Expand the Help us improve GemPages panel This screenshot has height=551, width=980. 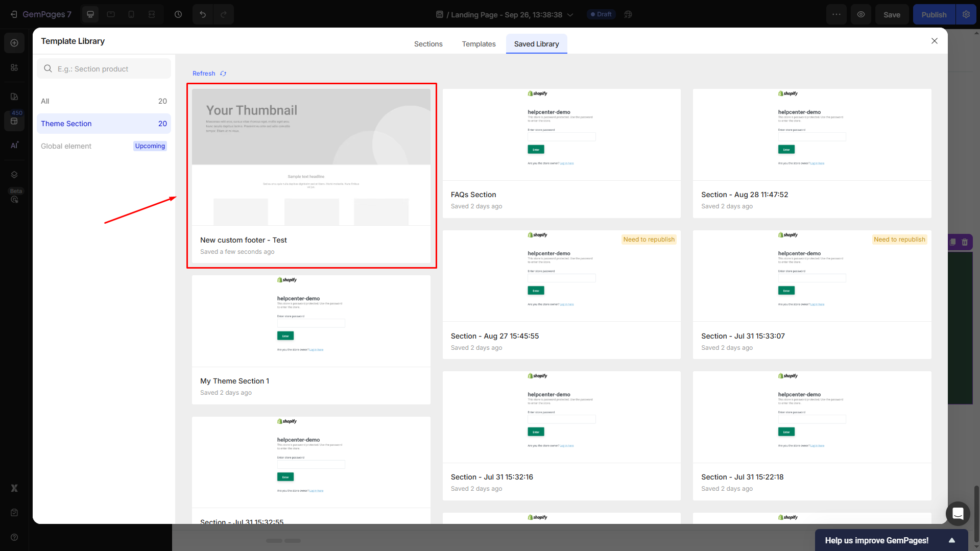(x=951, y=540)
